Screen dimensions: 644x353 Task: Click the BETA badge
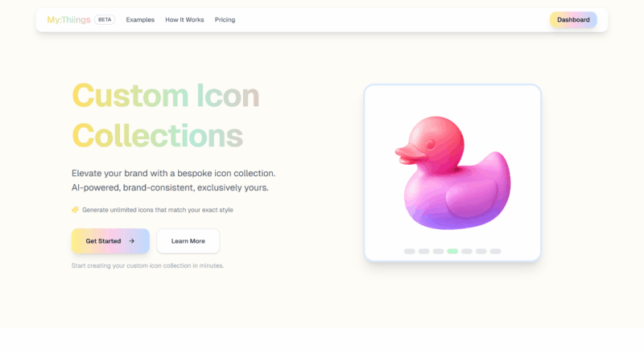pos(105,20)
